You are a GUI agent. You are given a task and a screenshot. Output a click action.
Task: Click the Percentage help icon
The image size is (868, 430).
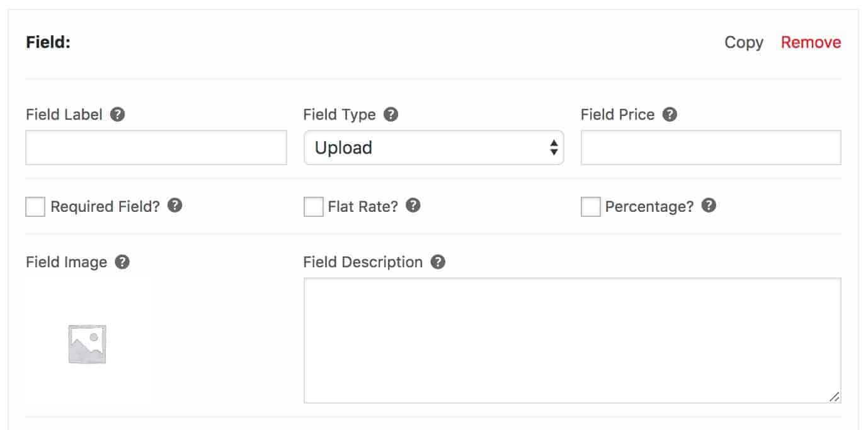pos(709,205)
